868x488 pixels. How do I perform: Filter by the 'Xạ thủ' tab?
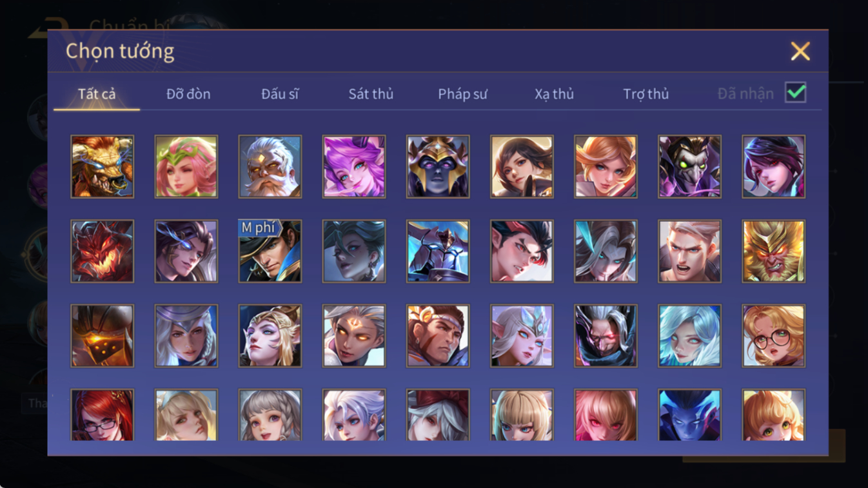tap(554, 94)
